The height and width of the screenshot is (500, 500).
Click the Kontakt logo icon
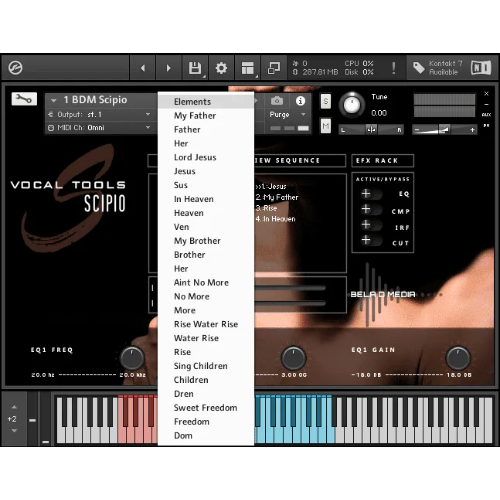point(15,68)
